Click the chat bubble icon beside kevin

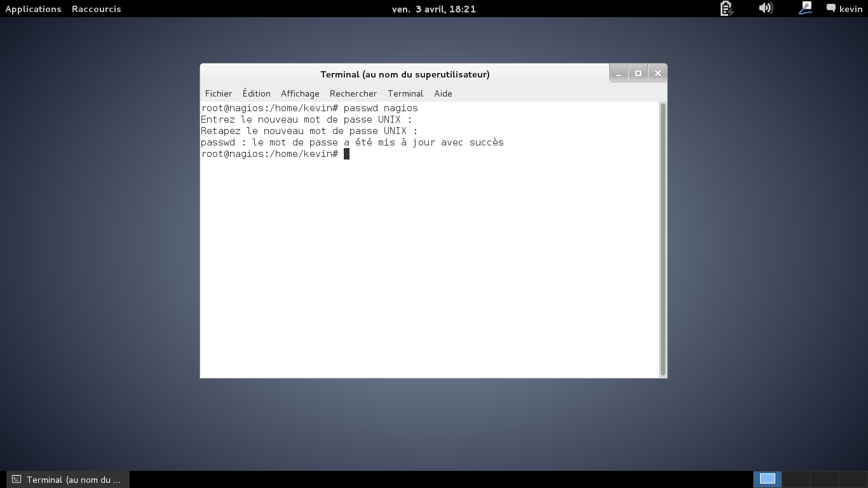tap(831, 8)
